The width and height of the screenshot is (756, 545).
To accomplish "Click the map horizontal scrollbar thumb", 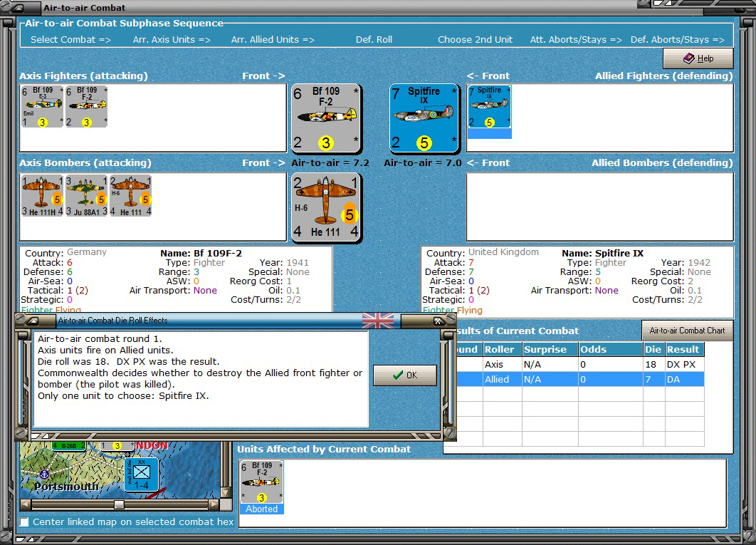I will tap(119, 504).
